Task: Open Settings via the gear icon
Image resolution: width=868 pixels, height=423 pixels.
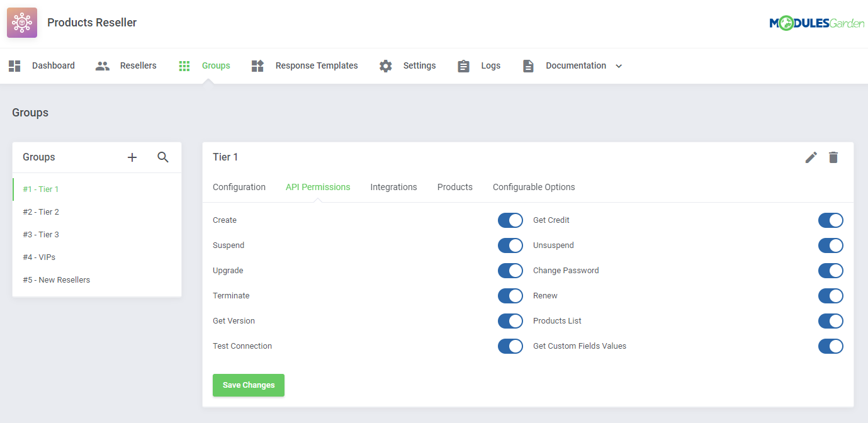Action: pos(386,66)
